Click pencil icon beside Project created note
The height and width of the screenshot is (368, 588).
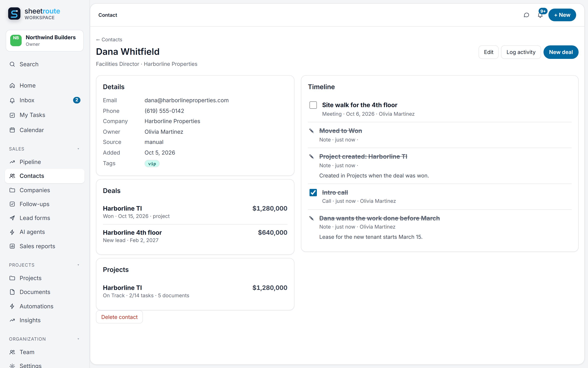[x=312, y=156]
